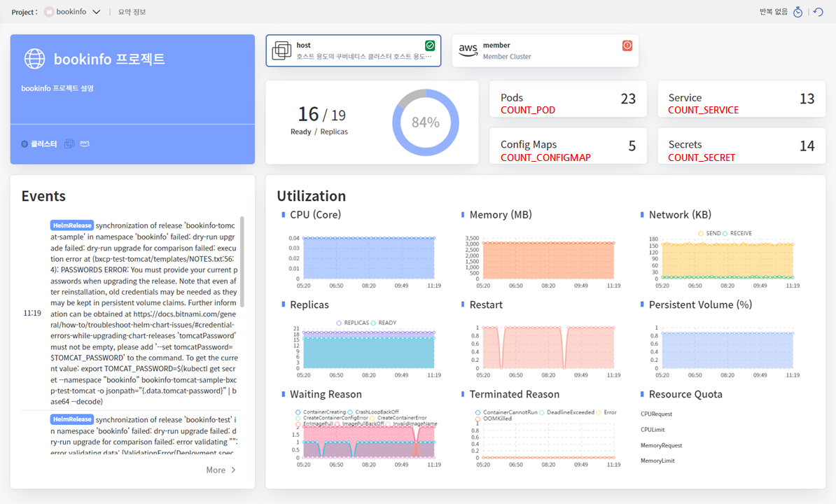
Task: Click the Restart chart title
Action: pyautogui.click(x=486, y=304)
